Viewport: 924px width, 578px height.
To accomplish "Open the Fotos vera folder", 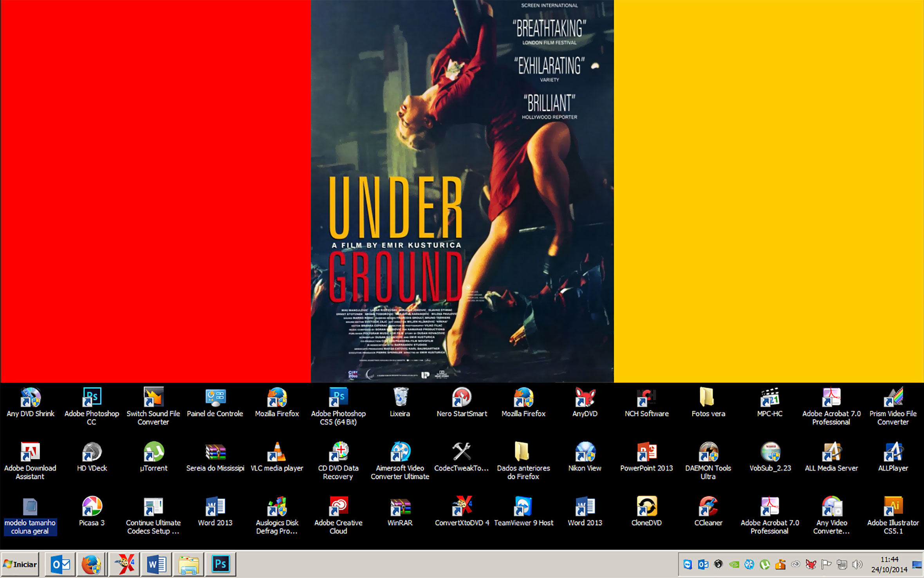I will [x=708, y=397].
